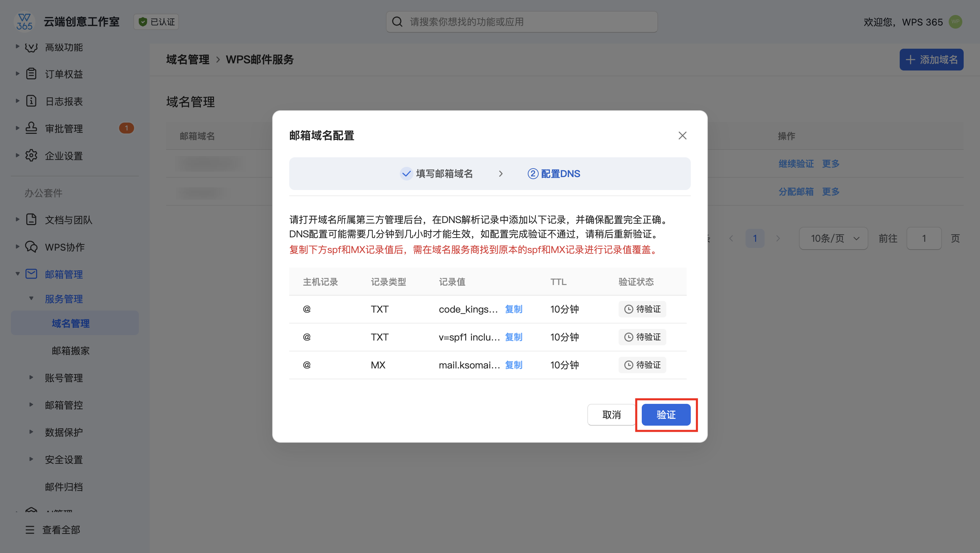The image size is (980, 553).
Task: Click the 审批管理 stamp icon
Action: click(x=31, y=128)
